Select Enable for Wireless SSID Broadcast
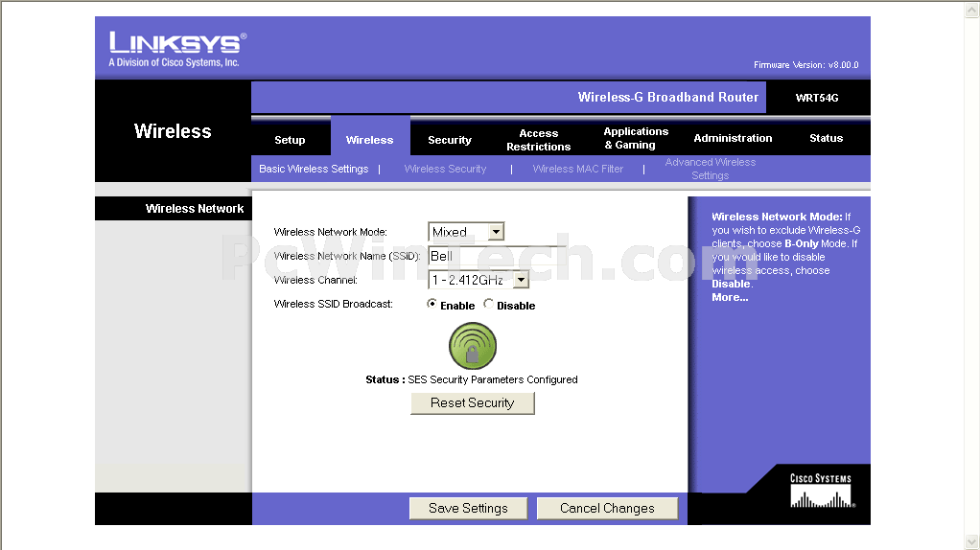 432,304
